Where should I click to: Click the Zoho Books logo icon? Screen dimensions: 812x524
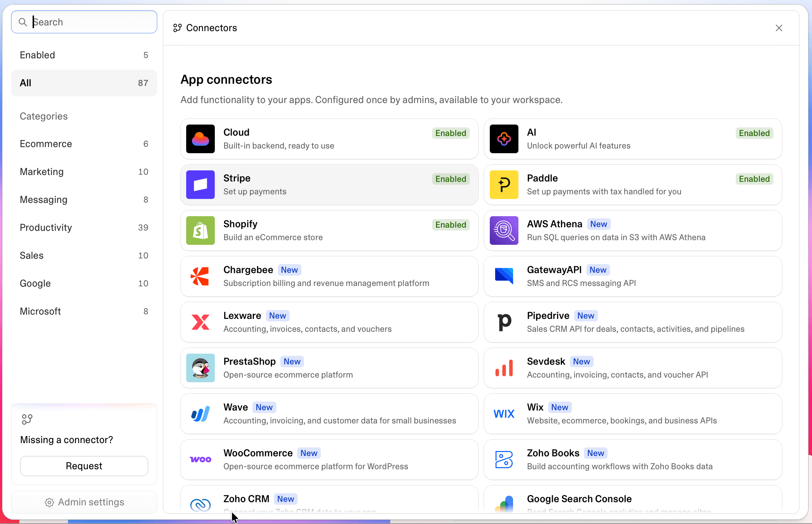coord(504,460)
